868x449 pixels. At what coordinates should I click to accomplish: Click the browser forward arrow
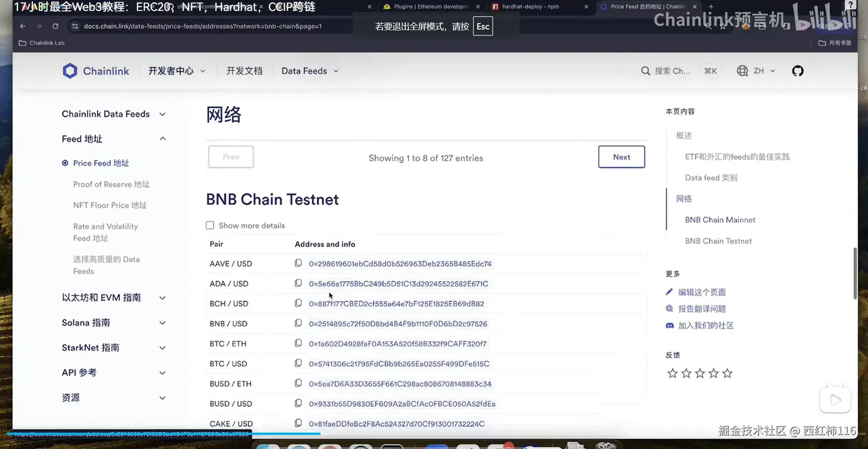pyautogui.click(x=39, y=26)
